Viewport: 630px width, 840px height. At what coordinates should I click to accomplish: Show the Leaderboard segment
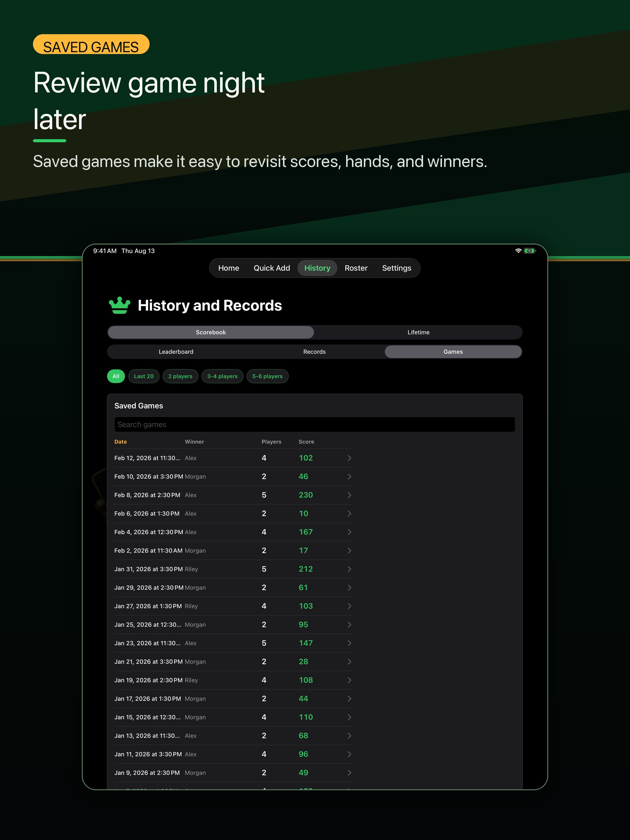[176, 352]
